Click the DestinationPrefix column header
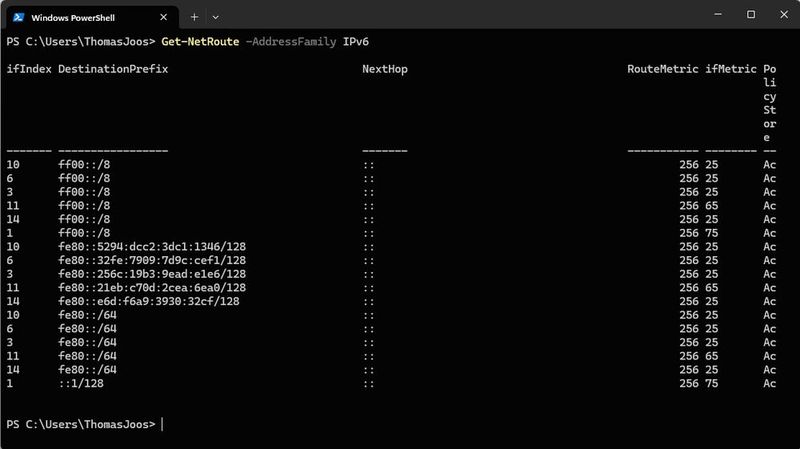The width and height of the screenshot is (800, 449). 113,69
